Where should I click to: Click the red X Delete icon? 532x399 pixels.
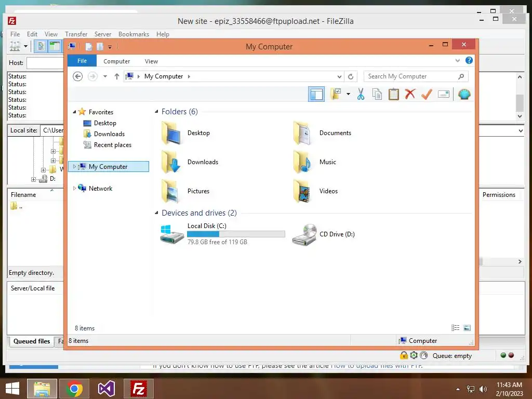click(x=410, y=94)
